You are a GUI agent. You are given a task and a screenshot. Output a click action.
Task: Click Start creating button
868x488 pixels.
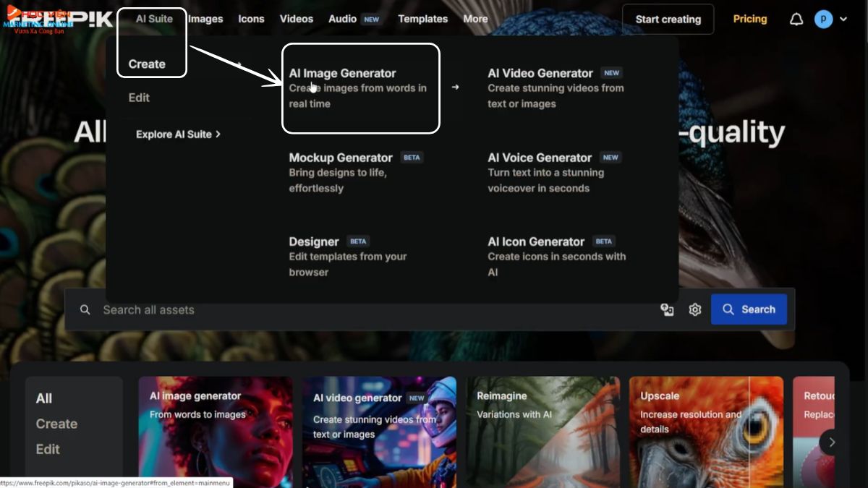pyautogui.click(x=668, y=20)
